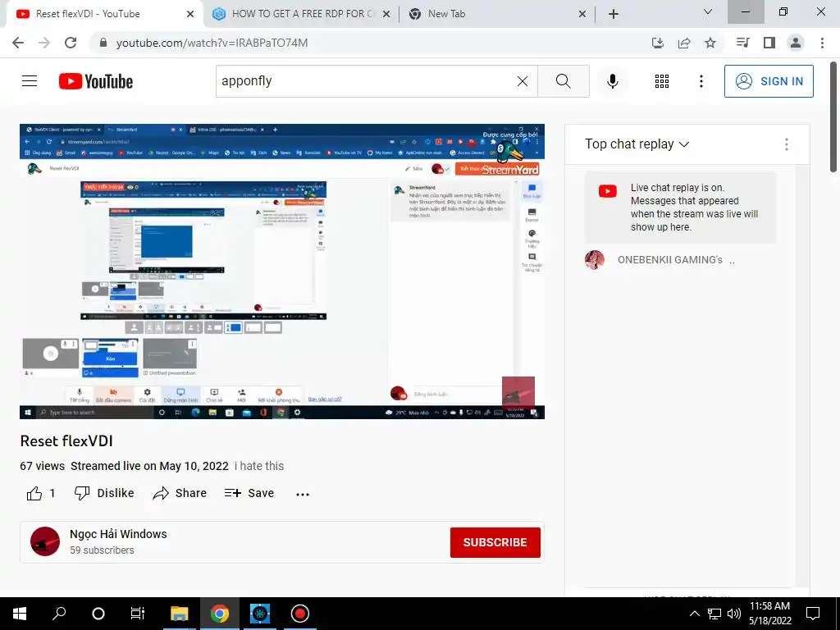Click the share page icon in address bar
The width and height of the screenshot is (840, 630).
point(684,43)
